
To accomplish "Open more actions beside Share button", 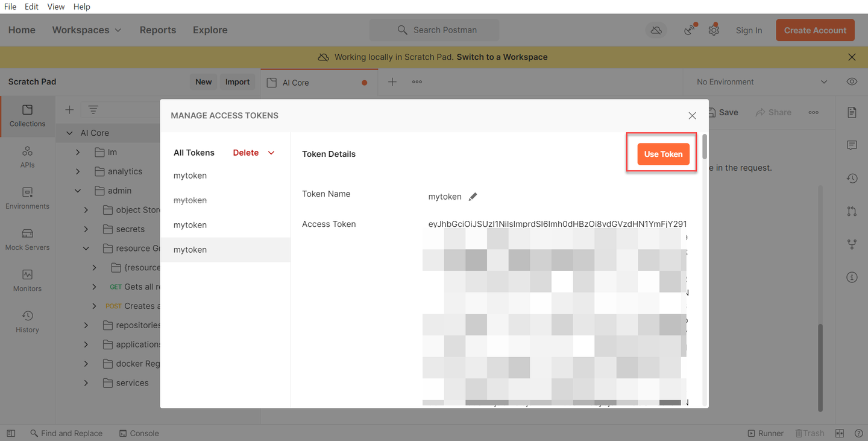I will click(814, 112).
